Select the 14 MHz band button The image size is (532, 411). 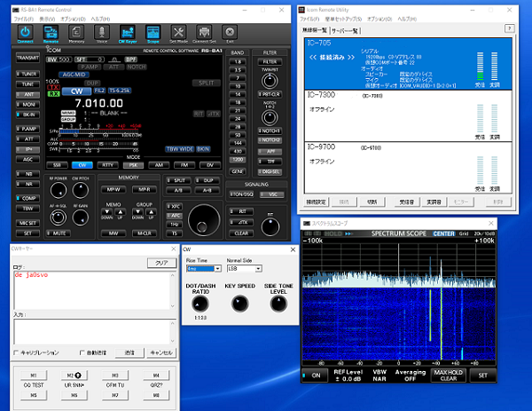pos(238,94)
